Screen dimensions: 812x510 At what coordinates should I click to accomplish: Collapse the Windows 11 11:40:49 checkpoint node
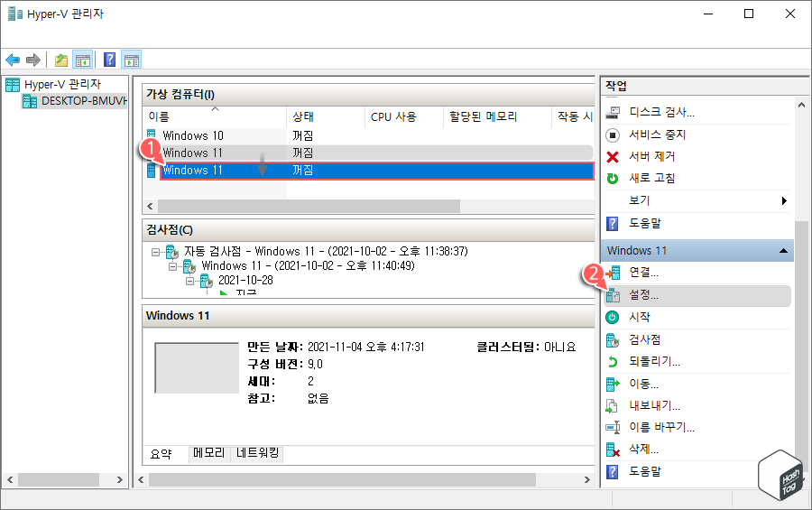[172, 266]
